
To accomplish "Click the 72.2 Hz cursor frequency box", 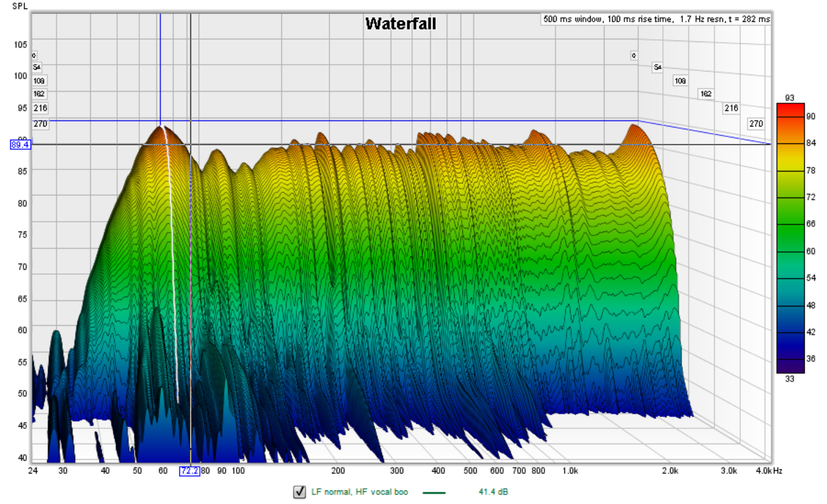I will tap(190, 471).
